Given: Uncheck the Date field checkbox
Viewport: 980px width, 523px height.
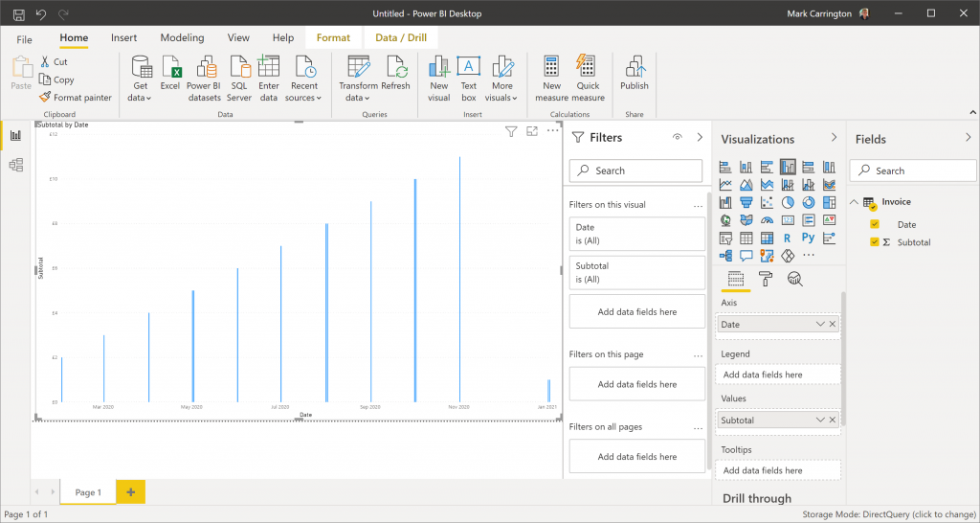Looking at the screenshot, I should (875, 224).
